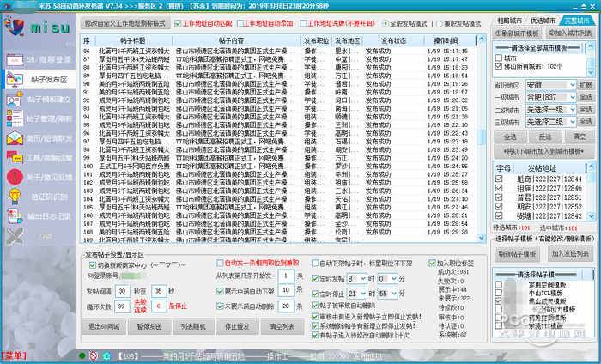
Task: Click the 将以下城市加入到城市模板 button
Action: pos(543,151)
